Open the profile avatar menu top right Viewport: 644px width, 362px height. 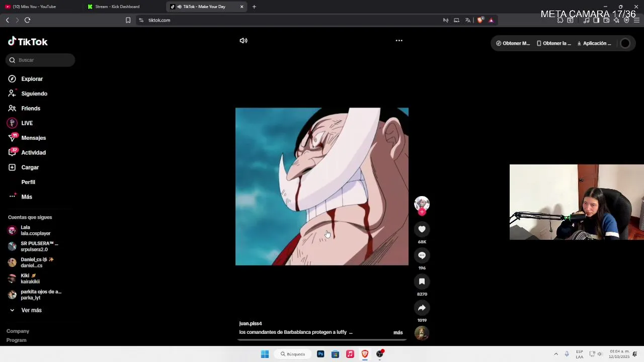coord(625,43)
